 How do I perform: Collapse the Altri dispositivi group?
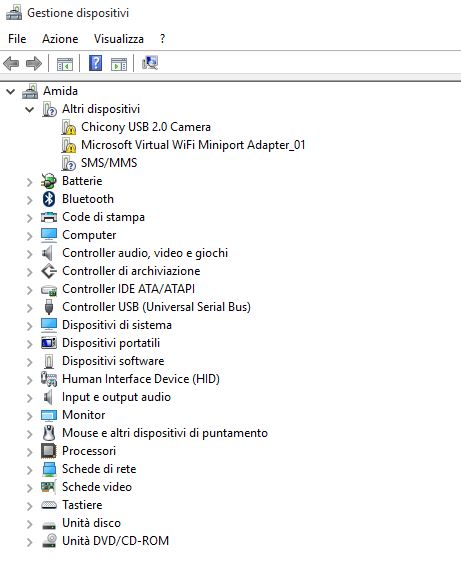(30, 109)
